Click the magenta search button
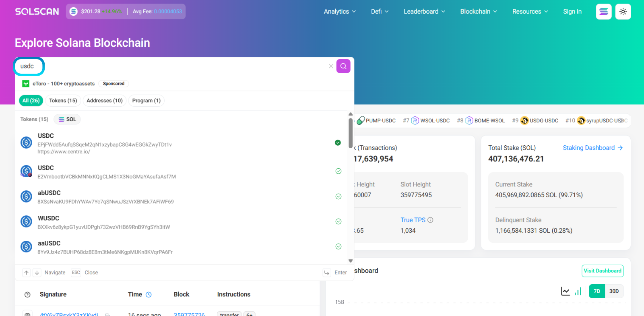 (343, 66)
